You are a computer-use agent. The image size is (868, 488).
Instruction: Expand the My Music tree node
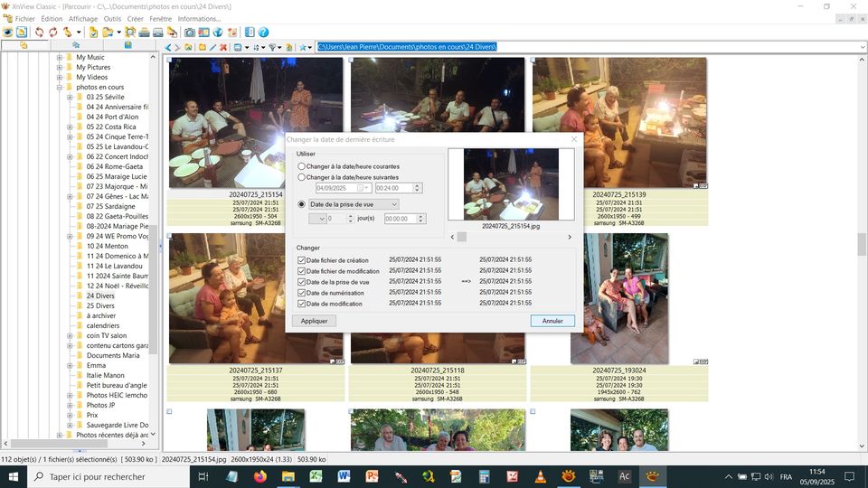(60, 57)
